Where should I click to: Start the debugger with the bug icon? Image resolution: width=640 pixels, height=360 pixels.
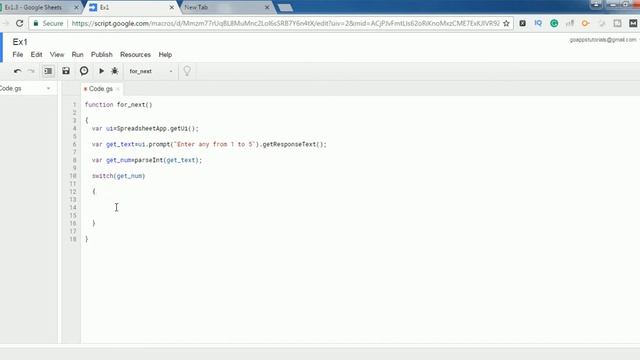pyautogui.click(x=115, y=71)
